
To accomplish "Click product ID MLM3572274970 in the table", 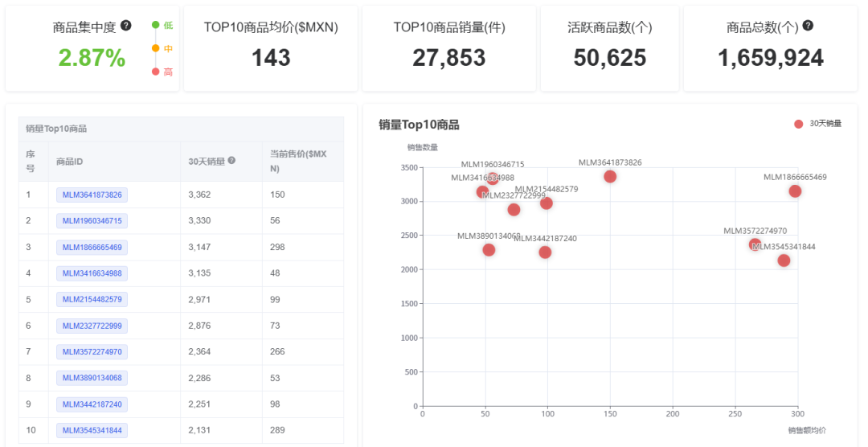I will point(92,351).
